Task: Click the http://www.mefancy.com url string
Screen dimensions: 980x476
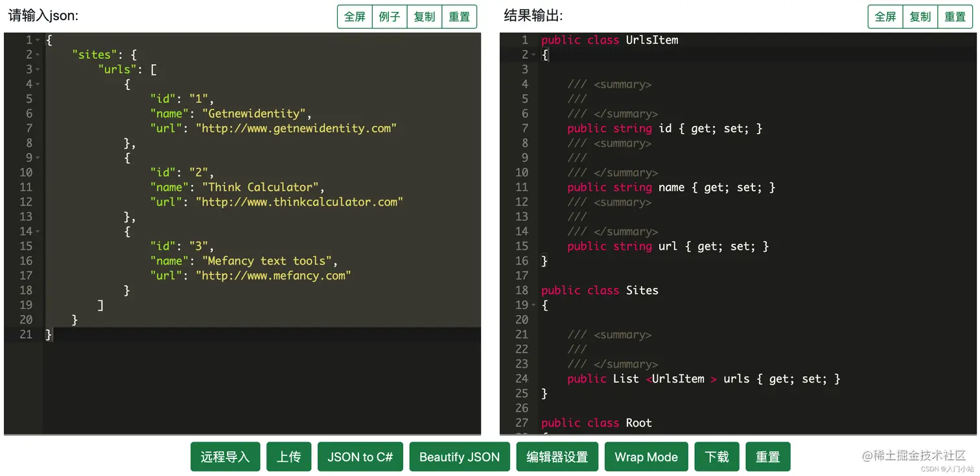Action: point(273,276)
